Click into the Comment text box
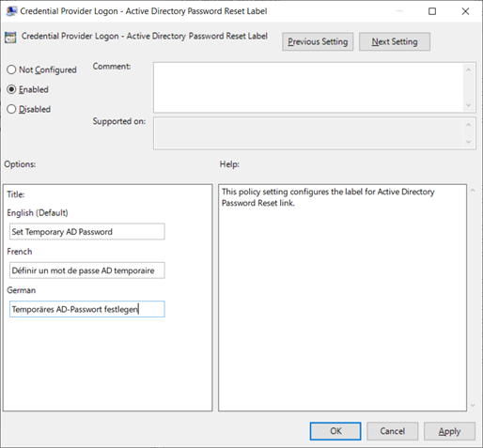The width and height of the screenshot is (483, 448). pos(308,87)
